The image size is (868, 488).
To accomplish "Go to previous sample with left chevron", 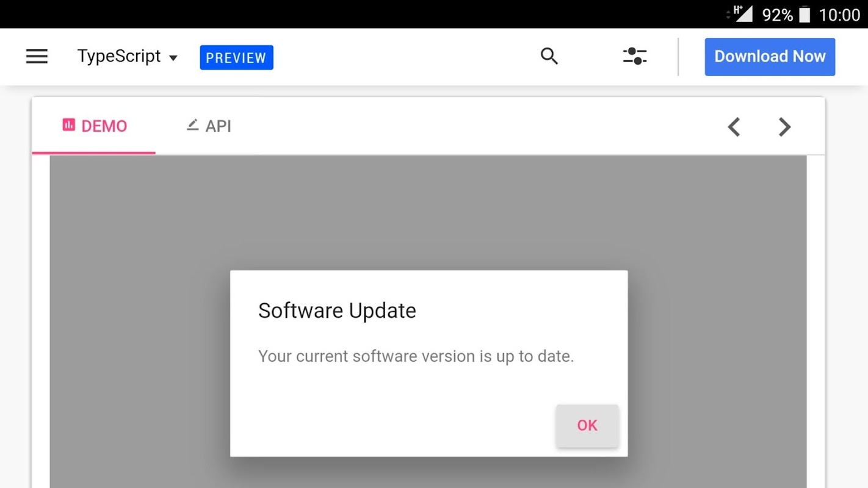I will pos(734,127).
